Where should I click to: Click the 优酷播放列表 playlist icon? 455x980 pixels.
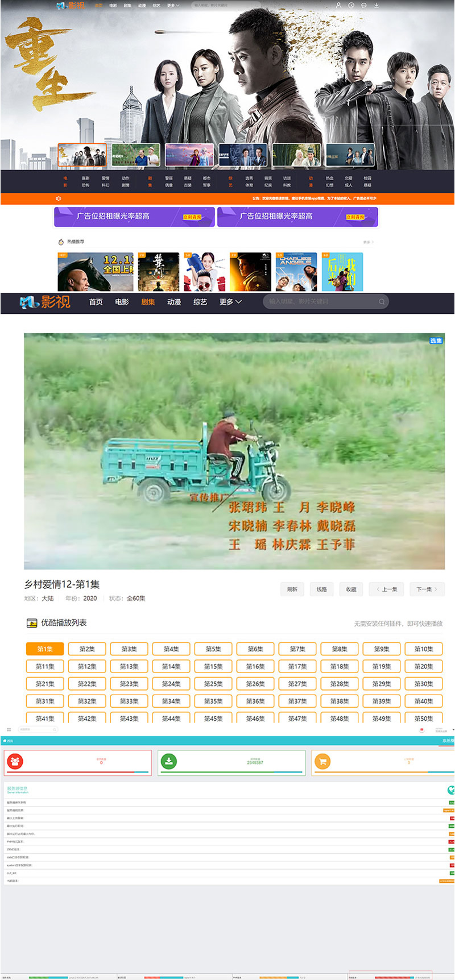coord(32,623)
